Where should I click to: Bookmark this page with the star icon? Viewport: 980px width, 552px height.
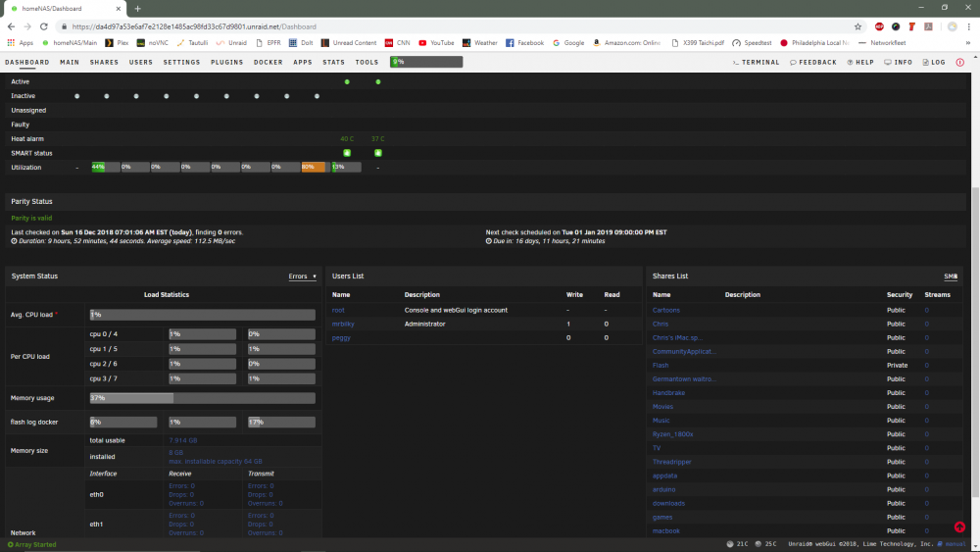tap(858, 26)
